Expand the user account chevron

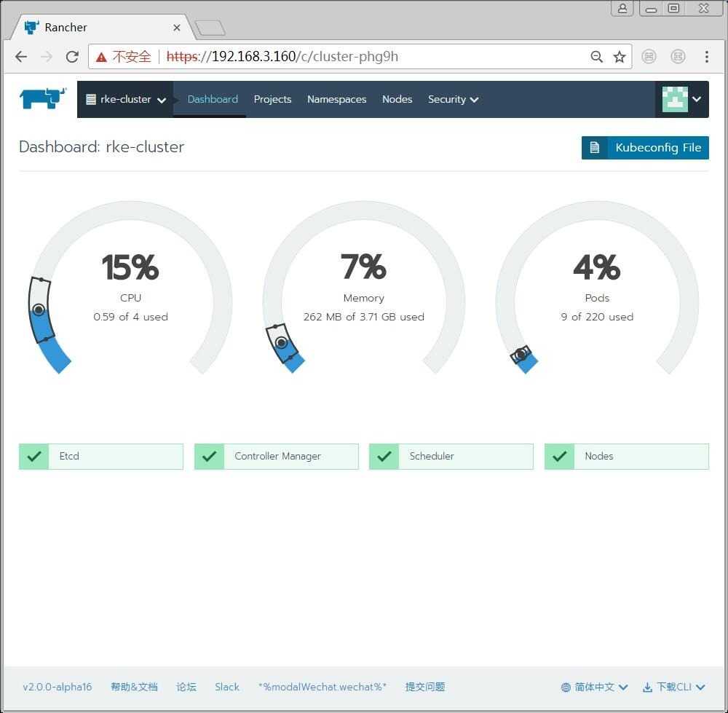697,99
